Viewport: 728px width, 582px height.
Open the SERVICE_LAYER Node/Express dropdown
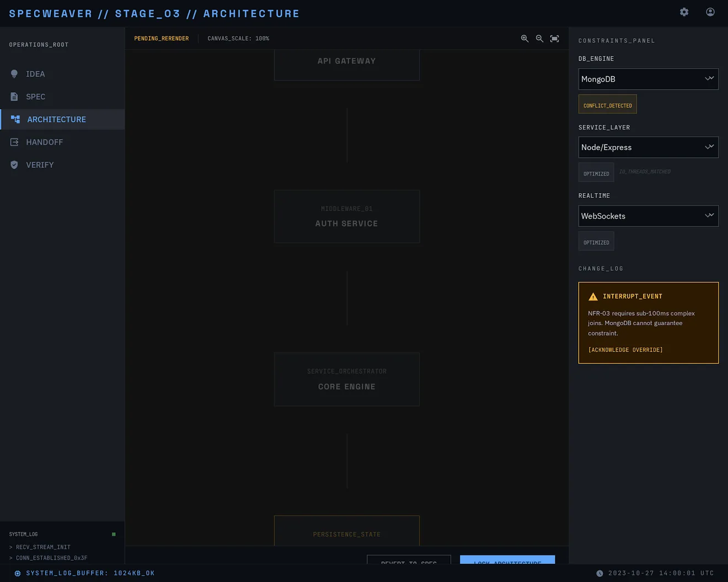pos(648,147)
